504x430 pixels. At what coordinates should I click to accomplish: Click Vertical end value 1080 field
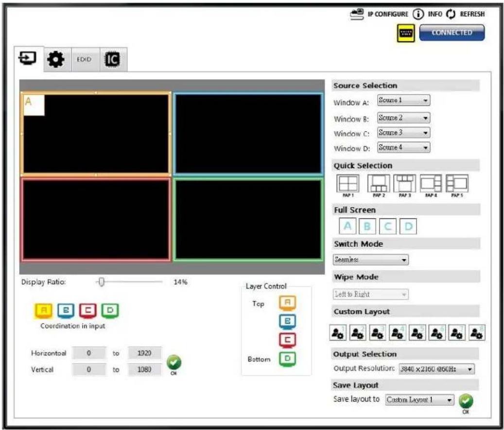144,370
